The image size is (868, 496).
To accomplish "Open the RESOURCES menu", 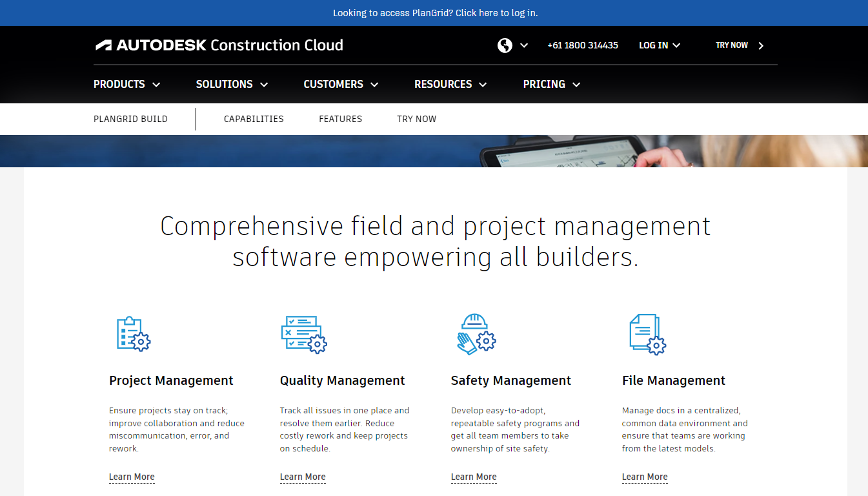I will 450,84.
